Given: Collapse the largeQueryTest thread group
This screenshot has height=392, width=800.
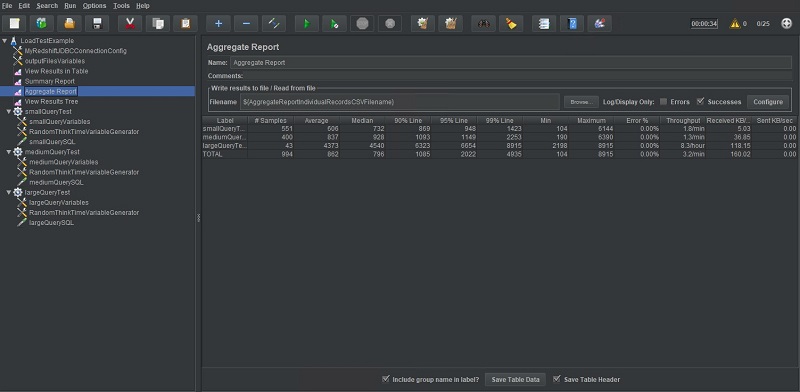Looking at the screenshot, I should 9,192.
